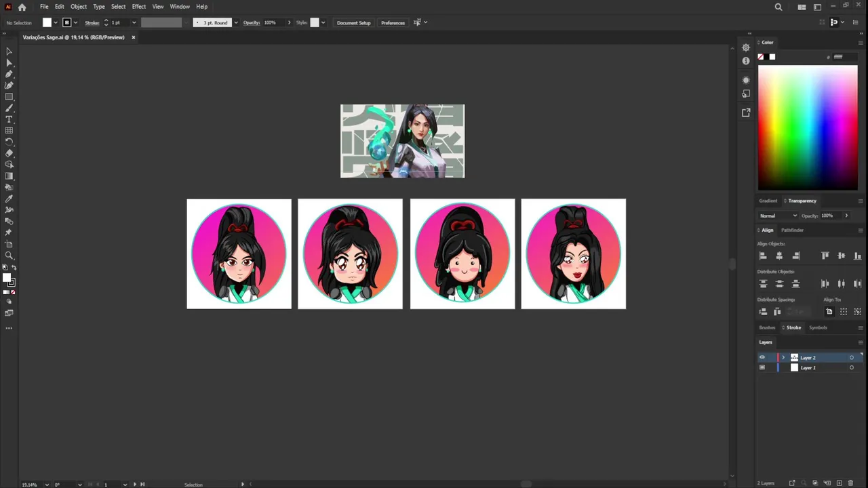Toggle Align to Artboard option
This screenshot has width=868, height=488.
tap(829, 312)
